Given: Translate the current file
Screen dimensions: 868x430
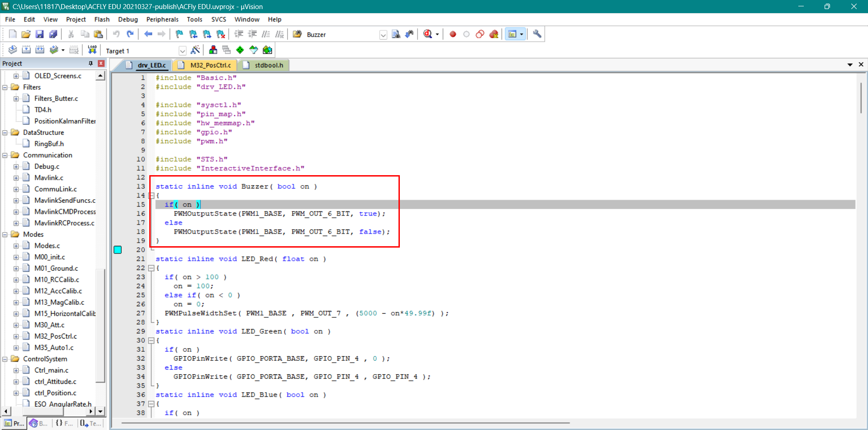Looking at the screenshot, I should 13,50.
